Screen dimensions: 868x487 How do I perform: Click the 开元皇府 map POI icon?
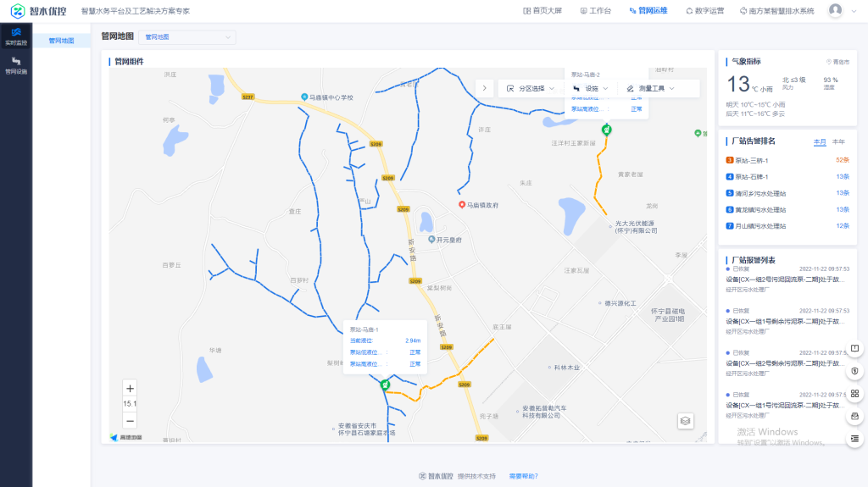(431, 240)
